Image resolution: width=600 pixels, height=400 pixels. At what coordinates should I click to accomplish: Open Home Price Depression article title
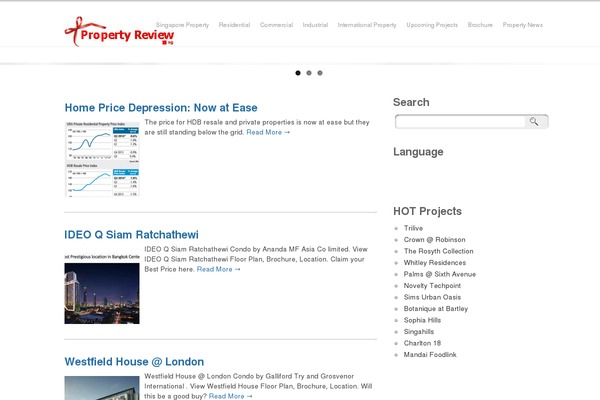point(161,108)
